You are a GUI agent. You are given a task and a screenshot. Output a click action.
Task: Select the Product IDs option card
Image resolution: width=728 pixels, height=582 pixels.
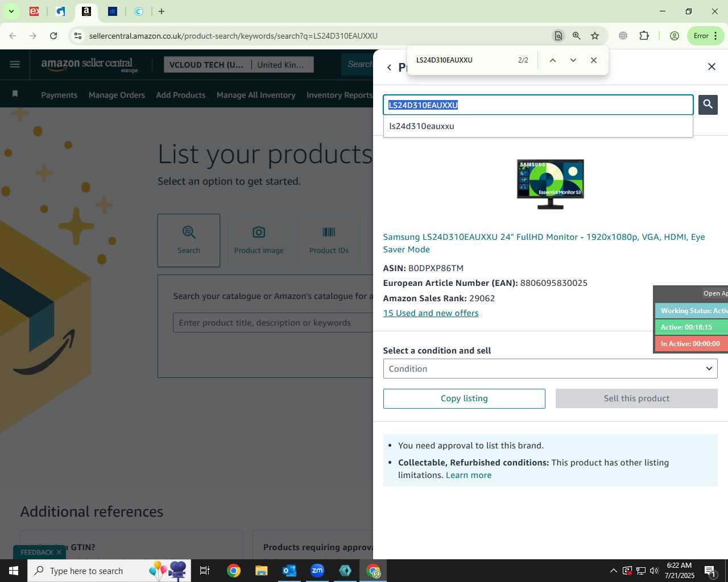click(329, 240)
